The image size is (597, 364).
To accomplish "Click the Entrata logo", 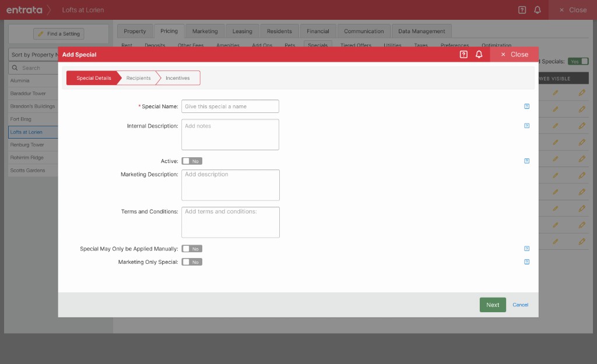I will (x=24, y=10).
